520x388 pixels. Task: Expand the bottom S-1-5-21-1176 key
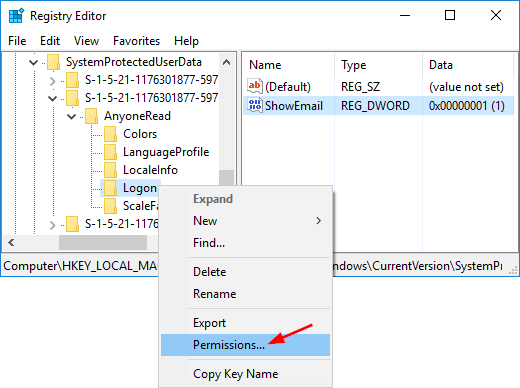[52, 225]
